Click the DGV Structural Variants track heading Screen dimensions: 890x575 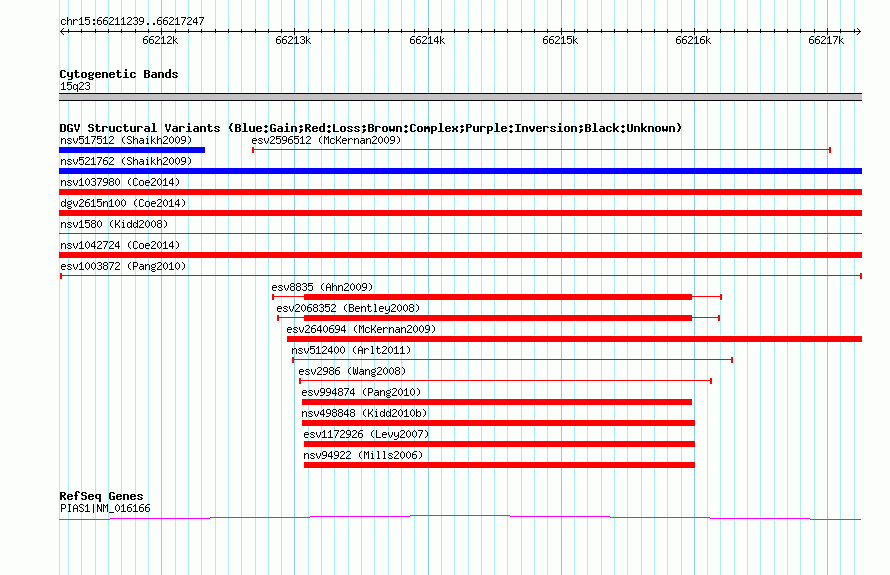click(x=371, y=128)
